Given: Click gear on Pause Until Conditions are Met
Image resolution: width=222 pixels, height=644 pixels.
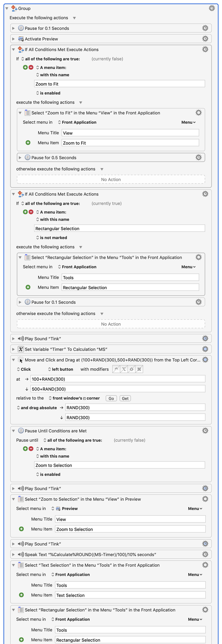Looking at the screenshot, I should (x=205, y=431).
